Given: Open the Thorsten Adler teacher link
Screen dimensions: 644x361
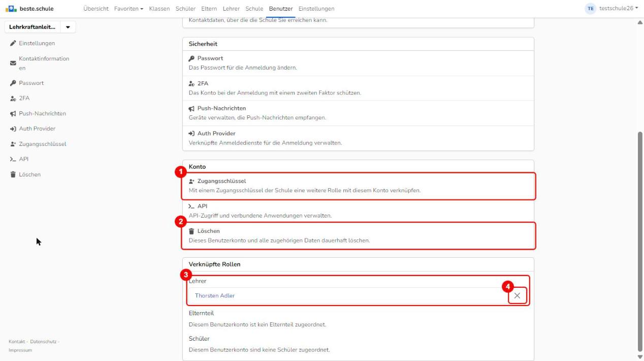Looking at the screenshot, I should coord(215,295).
